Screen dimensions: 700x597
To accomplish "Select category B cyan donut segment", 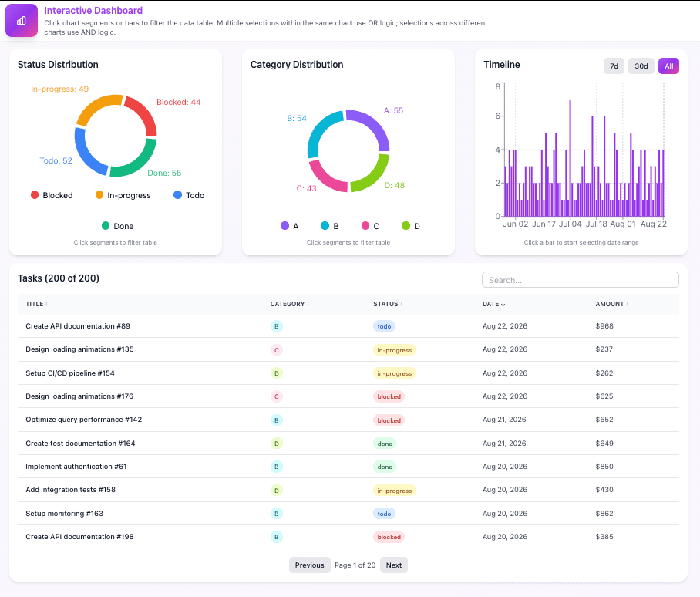I will click(321, 131).
